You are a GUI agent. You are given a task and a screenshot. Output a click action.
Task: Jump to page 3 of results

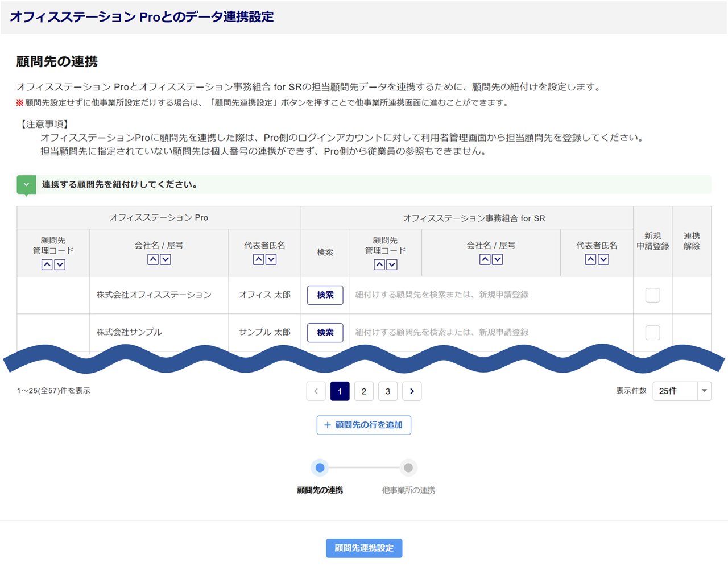coord(388,391)
